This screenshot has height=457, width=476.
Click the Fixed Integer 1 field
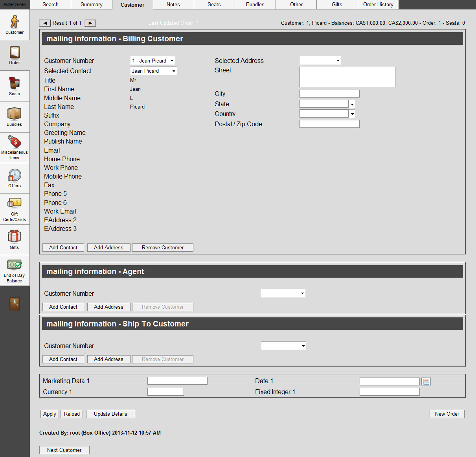tap(390, 392)
